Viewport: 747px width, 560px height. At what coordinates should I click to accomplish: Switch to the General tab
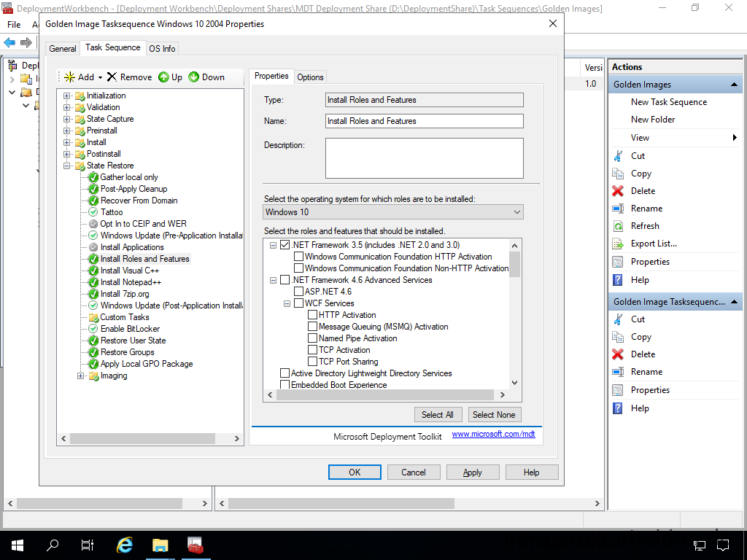63,49
